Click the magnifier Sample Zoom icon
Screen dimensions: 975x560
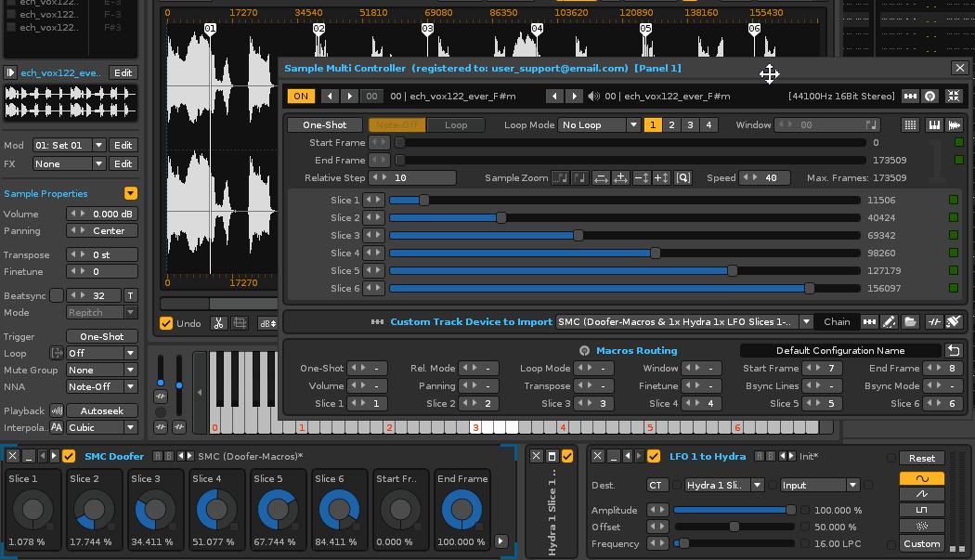pos(682,178)
